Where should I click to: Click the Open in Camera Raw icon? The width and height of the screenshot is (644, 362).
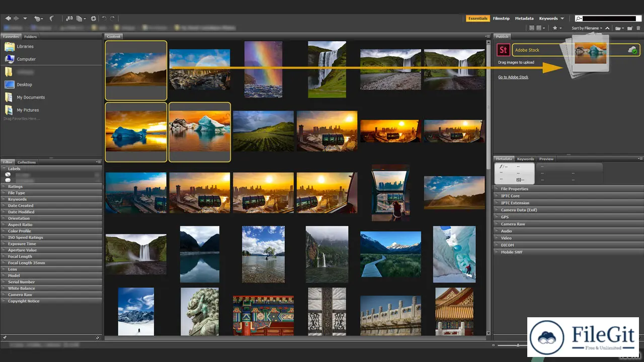coord(93,19)
